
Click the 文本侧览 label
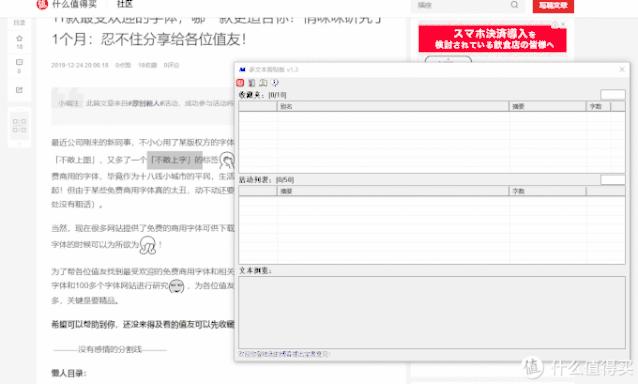click(255, 271)
